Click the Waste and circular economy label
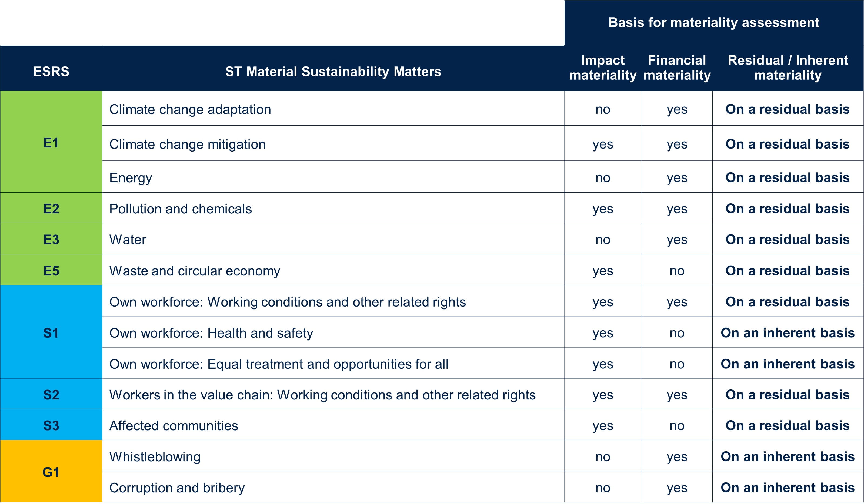The image size is (864, 504). (x=194, y=271)
